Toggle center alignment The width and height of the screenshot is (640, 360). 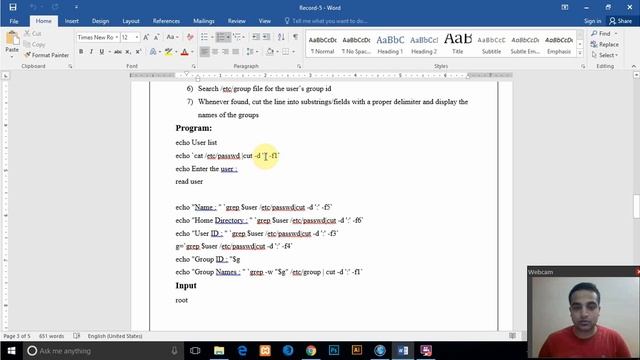[215, 52]
